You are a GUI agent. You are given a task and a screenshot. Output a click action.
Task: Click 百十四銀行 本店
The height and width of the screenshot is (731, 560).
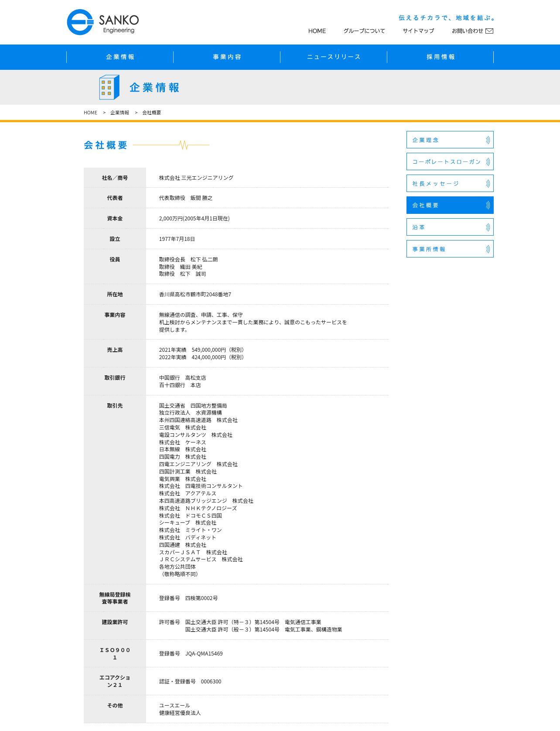coord(180,385)
